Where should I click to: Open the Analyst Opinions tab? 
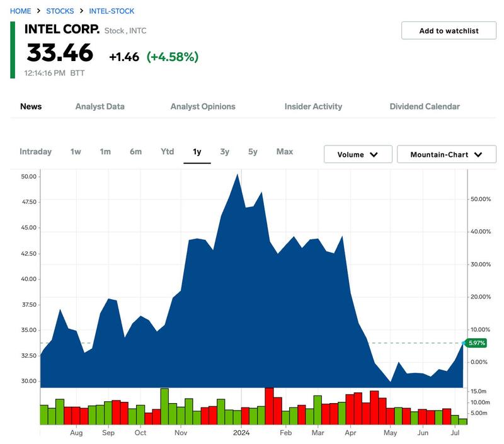(x=203, y=106)
